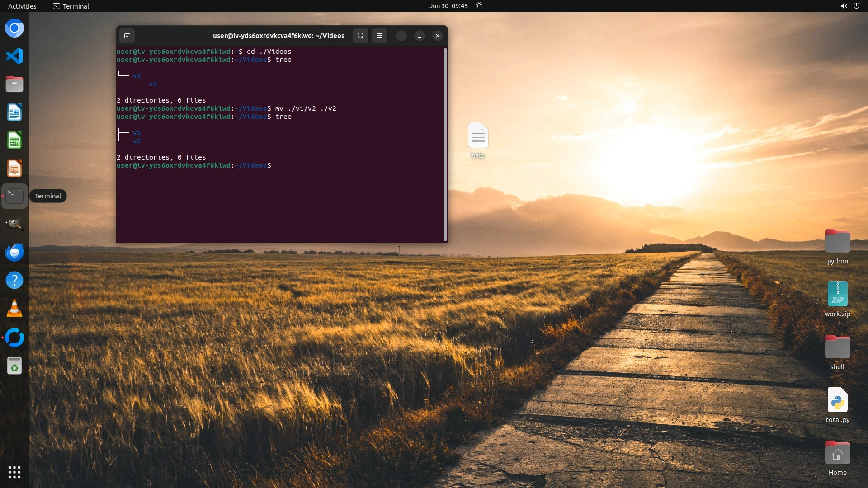Open the Terminal app menu in top bar

coord(71,6)
